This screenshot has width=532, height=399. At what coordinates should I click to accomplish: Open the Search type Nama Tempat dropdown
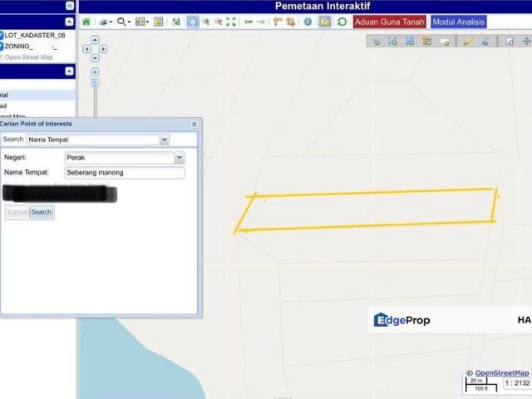tap(164, 140)
